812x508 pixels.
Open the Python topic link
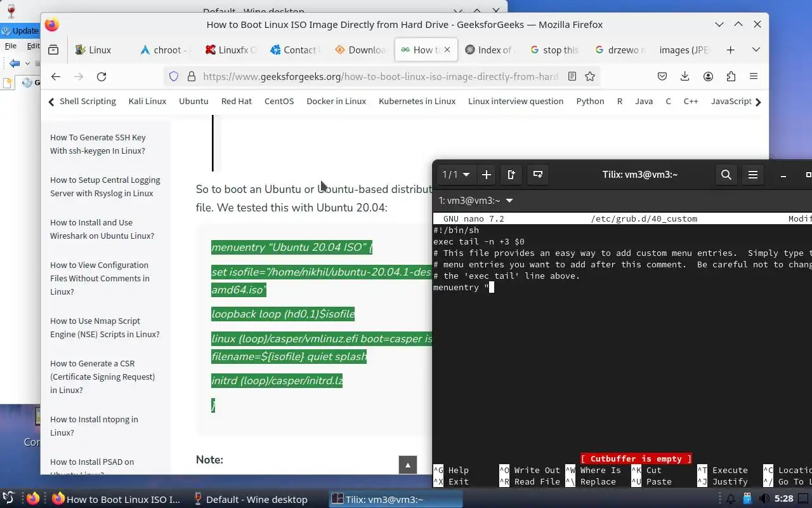[x=590, y=101]
